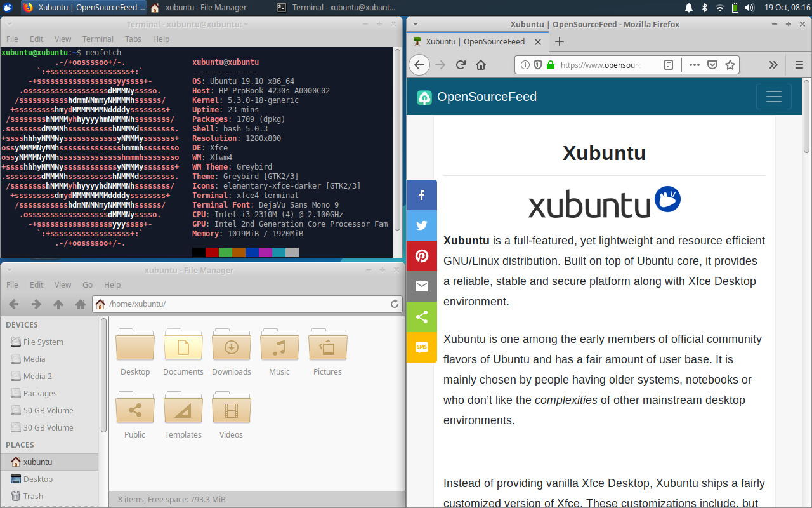Reload the file manager path location
This screenshot has width=812, height=508.
[395, 304]
